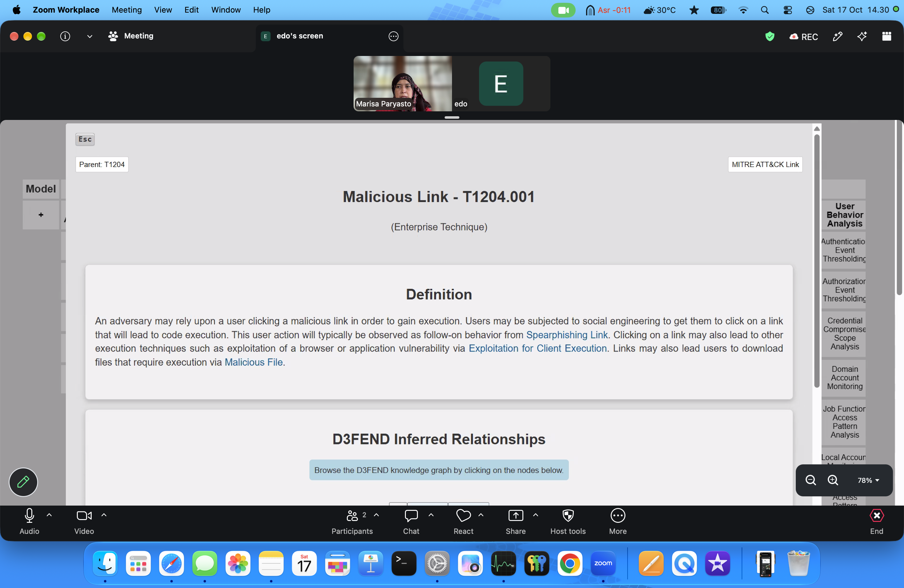Zoom out shared screen with minus magnifier
Image resolution: width=904 pixels, height=588 pixels.
(811, 480)
